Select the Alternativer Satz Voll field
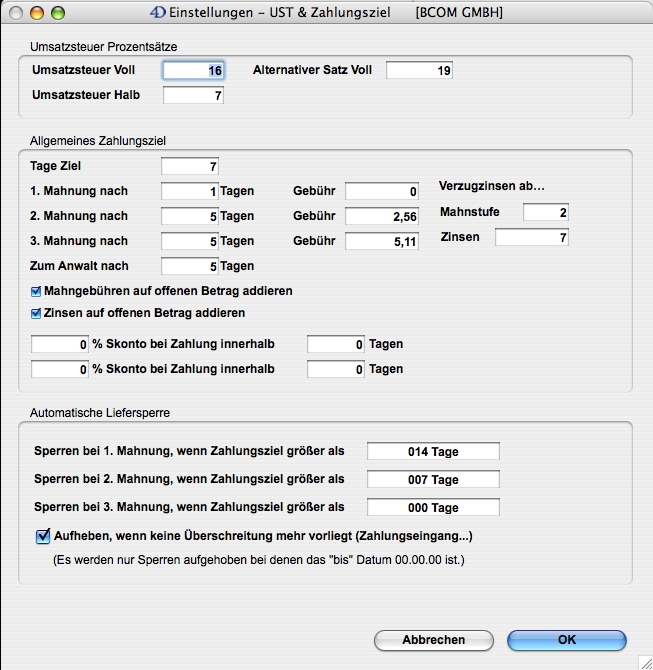Screen dimensions: 653x670 coord(419,70)
